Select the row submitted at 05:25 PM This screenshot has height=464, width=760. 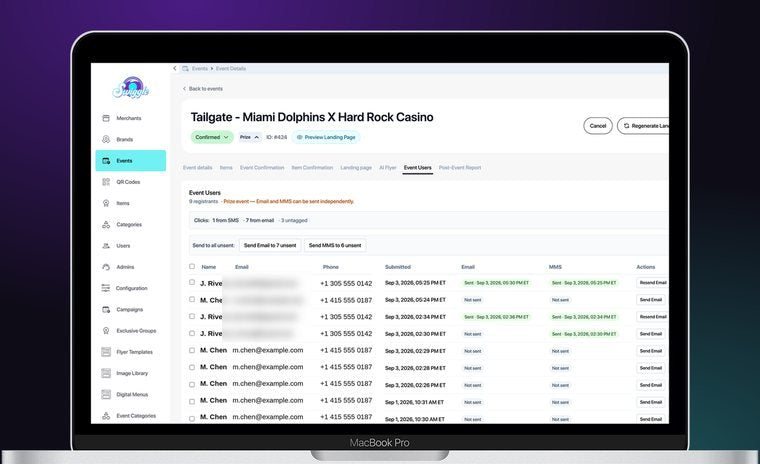[x=192, y=282]
